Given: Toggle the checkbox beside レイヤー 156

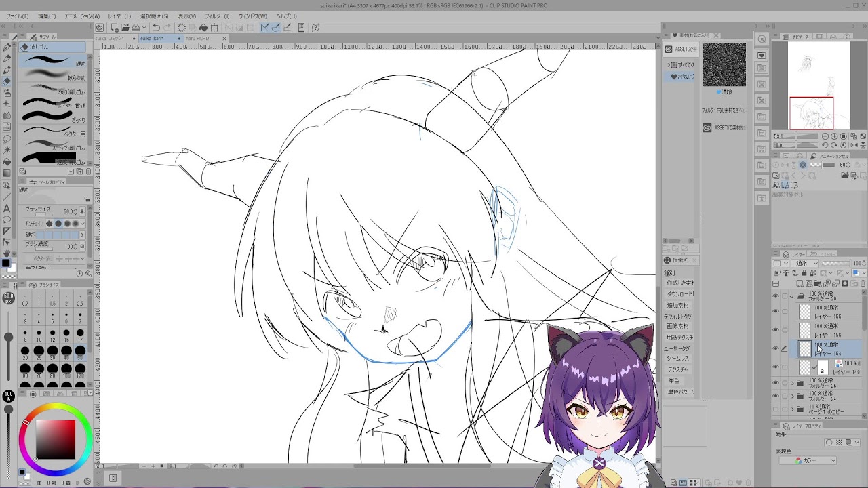Looking at the screenshot, I should (x=785, y=330).
